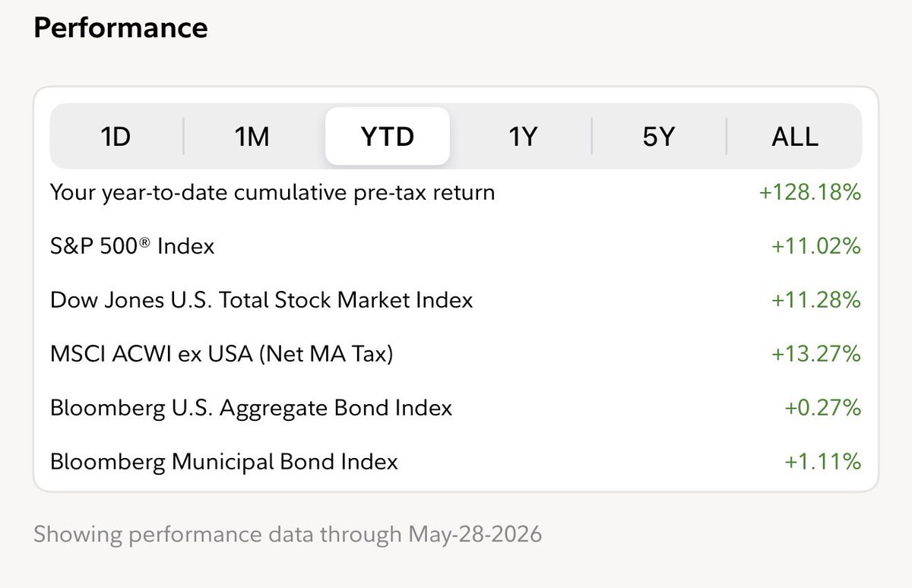Show ALL time performance
The image size is (912, 588).
pyautogui.click(x=795, y=137)
